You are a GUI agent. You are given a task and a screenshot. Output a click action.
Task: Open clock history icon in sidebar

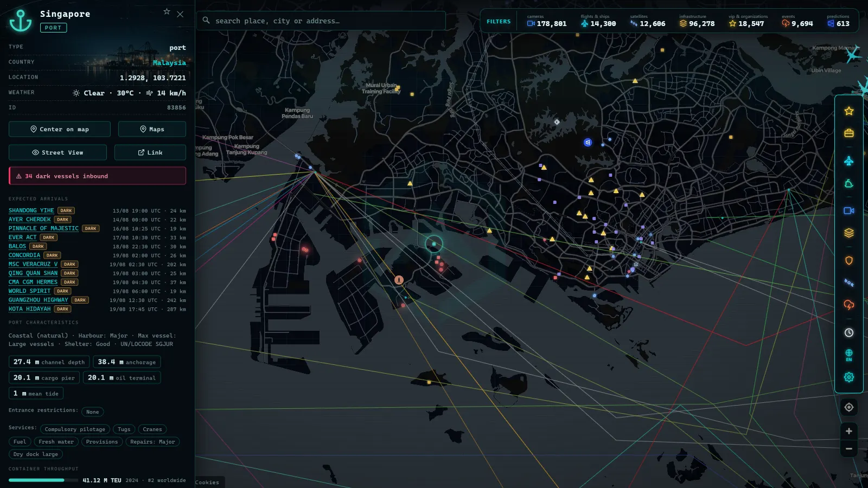[849, 332]
